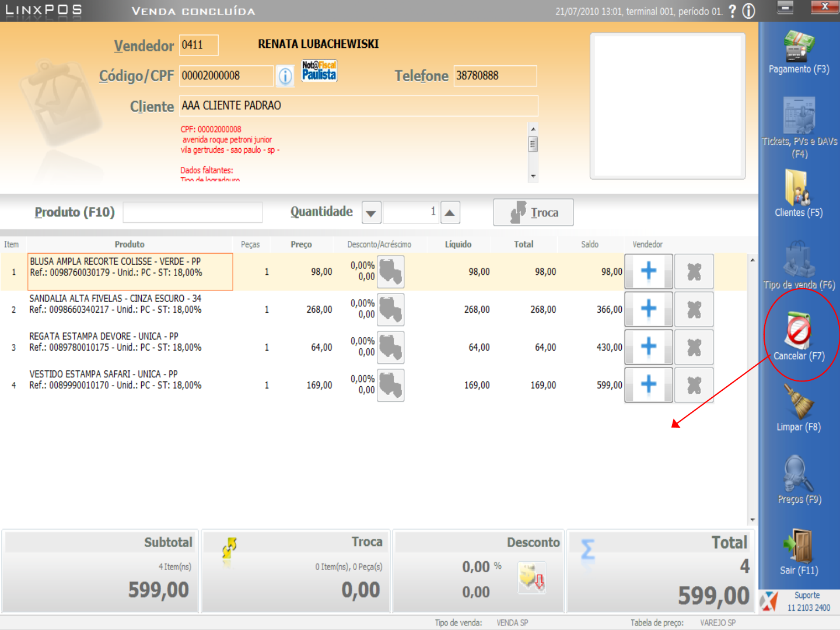This screenshot has height=630, width=840.
Task: Open discount icon for BLUSA AMPLA row
Action: tap(391, 272)
